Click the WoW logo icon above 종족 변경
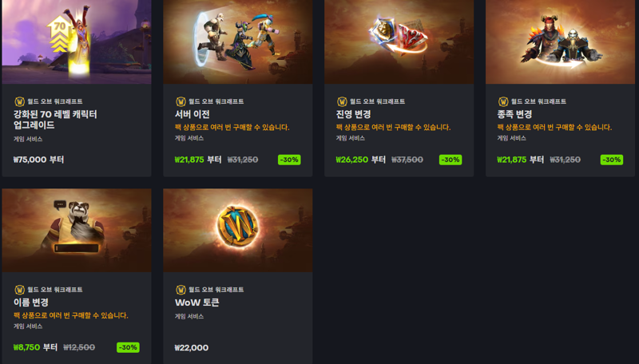 pyautogui.click(x=503, y=101)
